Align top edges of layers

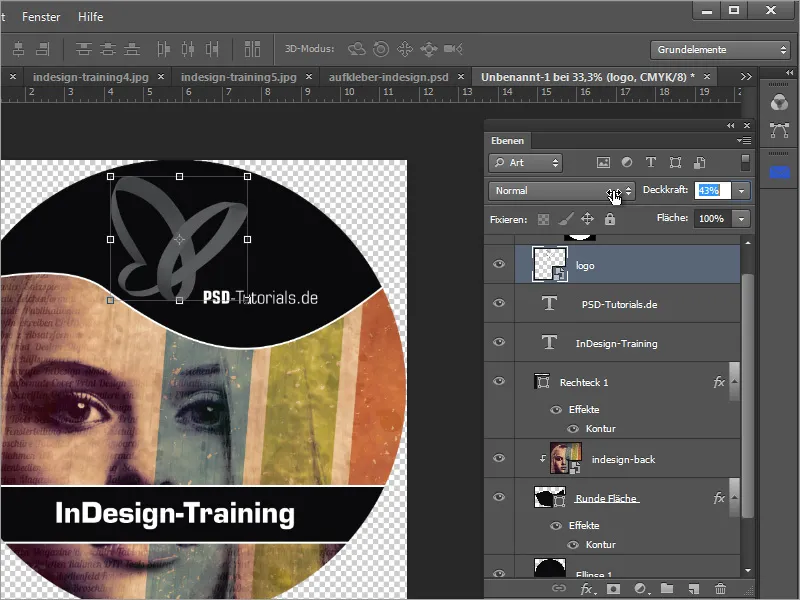pos(84,49)
